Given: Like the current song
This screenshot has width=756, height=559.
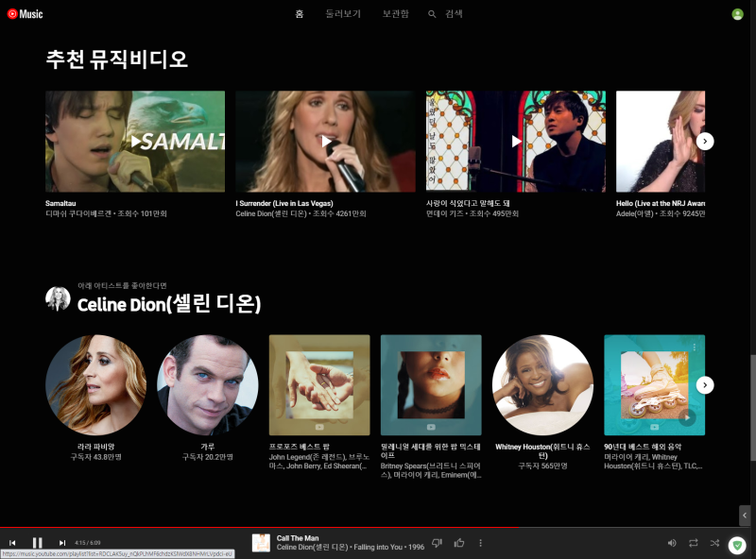Looking at the screenshot, I should pos(459,543).
